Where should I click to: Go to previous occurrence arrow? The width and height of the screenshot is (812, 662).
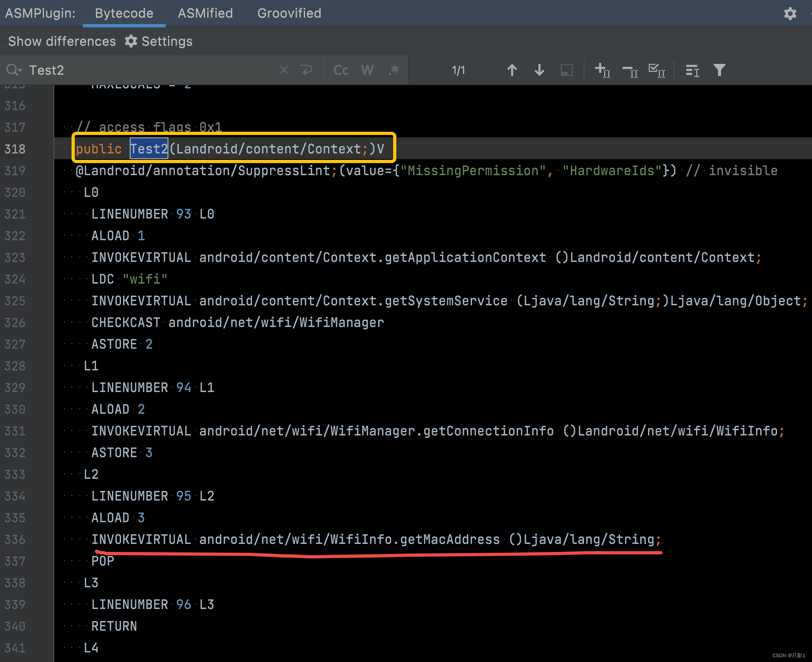coord(512,70)
